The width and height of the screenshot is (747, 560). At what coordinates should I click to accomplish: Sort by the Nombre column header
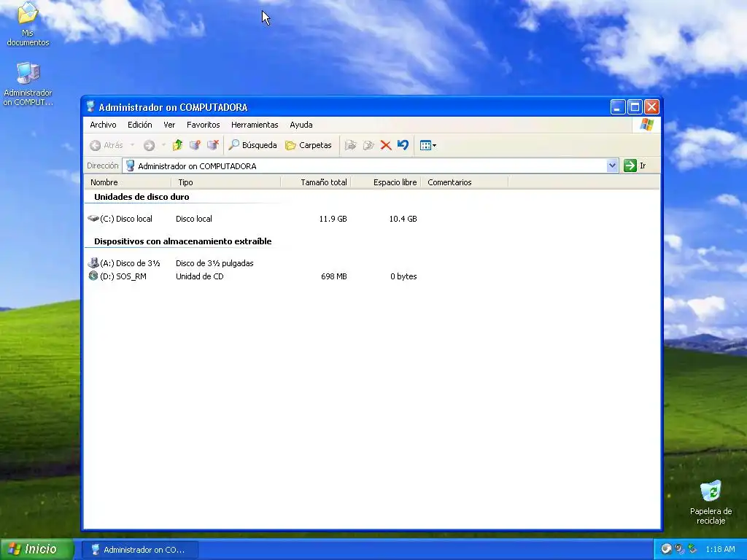pyautogui.click(x=128, y=182)
